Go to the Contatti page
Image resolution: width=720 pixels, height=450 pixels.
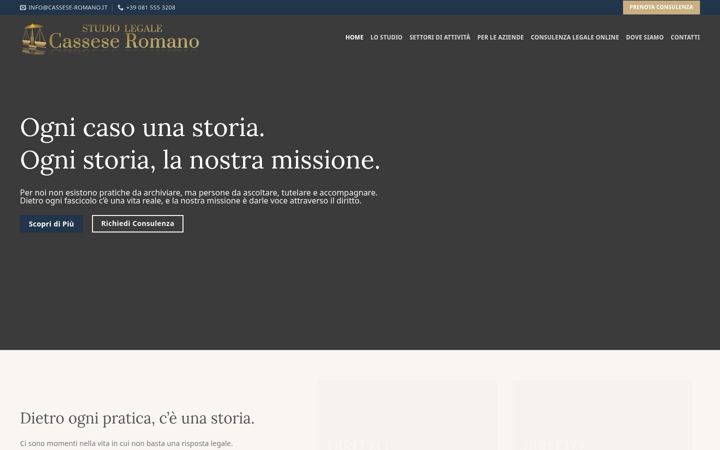[x=685, y=37]
